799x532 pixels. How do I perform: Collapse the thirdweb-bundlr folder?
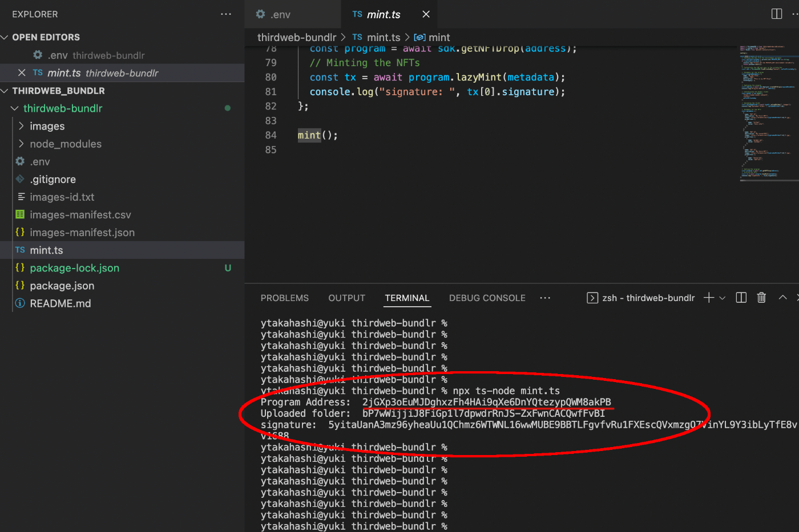(15, 108)
